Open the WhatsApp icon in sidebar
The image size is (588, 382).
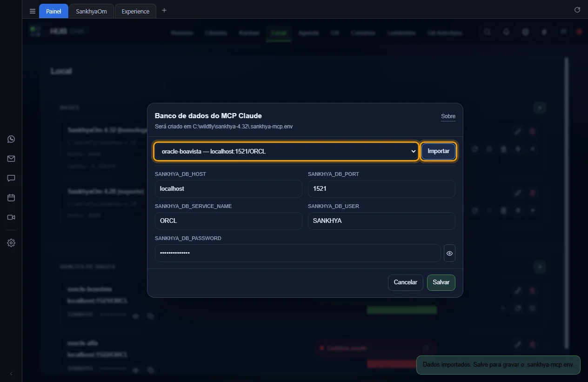(x=11, y=139)
